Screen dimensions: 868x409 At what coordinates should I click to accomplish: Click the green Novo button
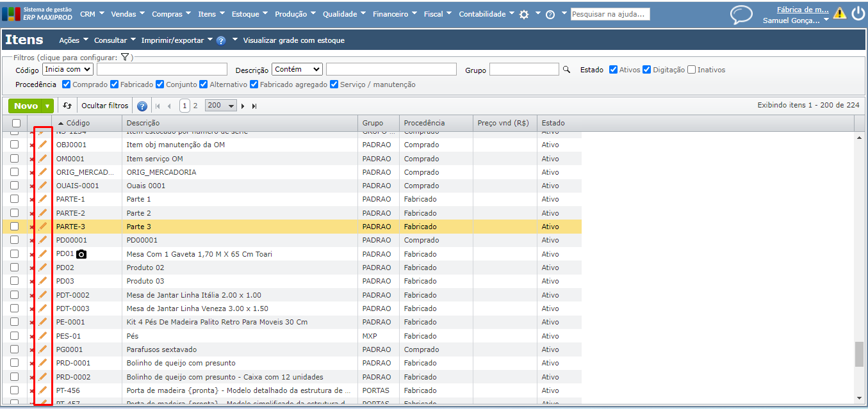point(26,106)
